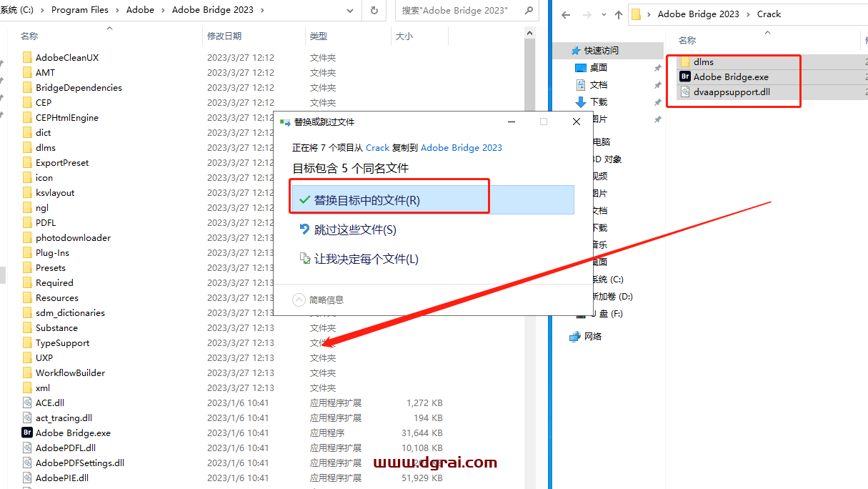Click Adobe Bridge 2023 breadcrumb in the right window
Viewport: 868px width, 489px height.
pos(699,14)
